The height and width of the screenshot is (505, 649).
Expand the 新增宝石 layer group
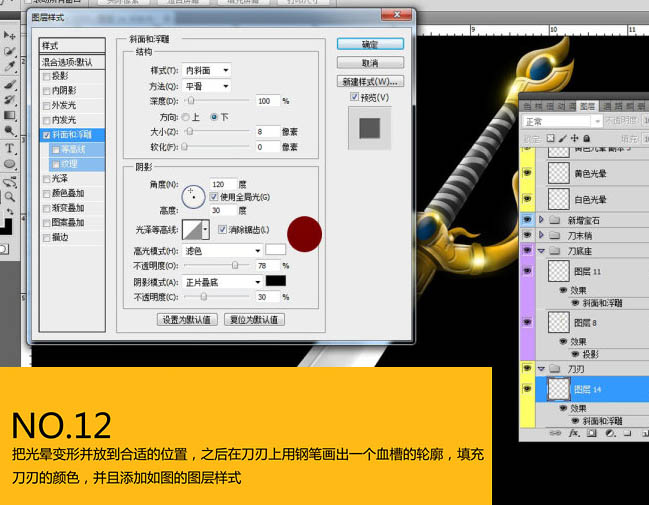[x=541, y=220]
